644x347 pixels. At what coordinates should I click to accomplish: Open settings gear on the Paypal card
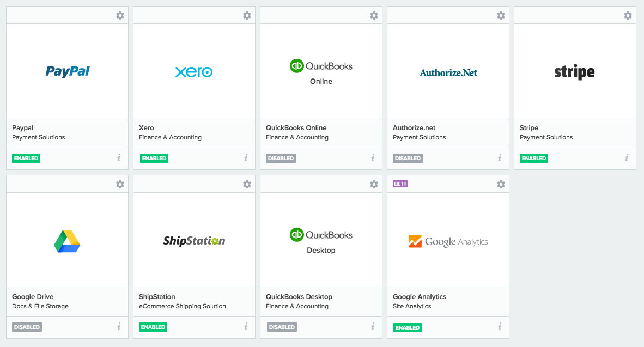[x=120, y=16]
